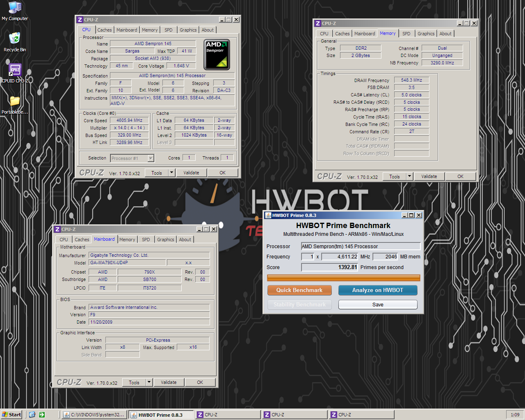The image size is (525, 420).
Task: Select CPU tab in Memory window
Action: (x=324, y=34)
